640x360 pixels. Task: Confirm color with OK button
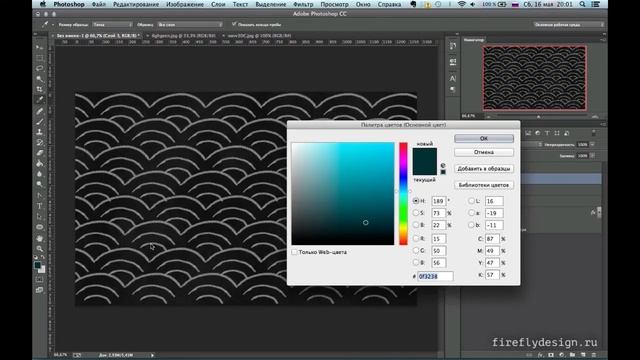[x=484, y=138]
